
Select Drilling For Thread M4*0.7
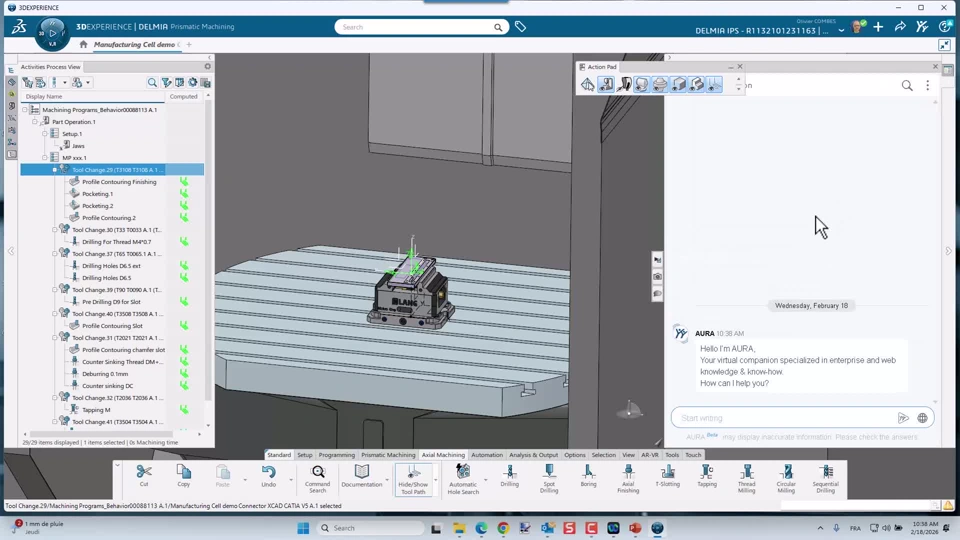(116, 242)
